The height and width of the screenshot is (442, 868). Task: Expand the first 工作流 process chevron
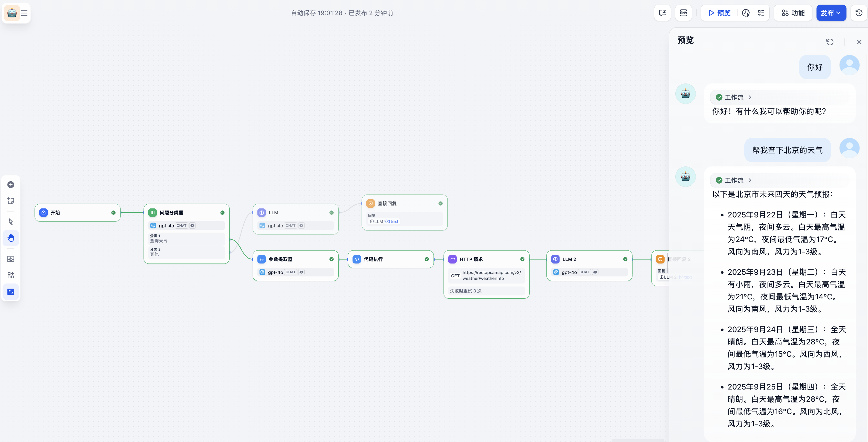(x=750, y=97)
